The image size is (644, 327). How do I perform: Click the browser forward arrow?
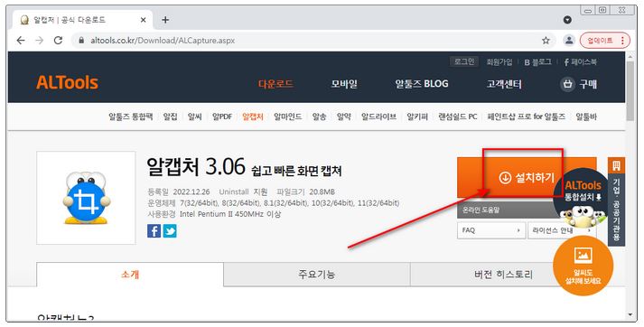40,41
